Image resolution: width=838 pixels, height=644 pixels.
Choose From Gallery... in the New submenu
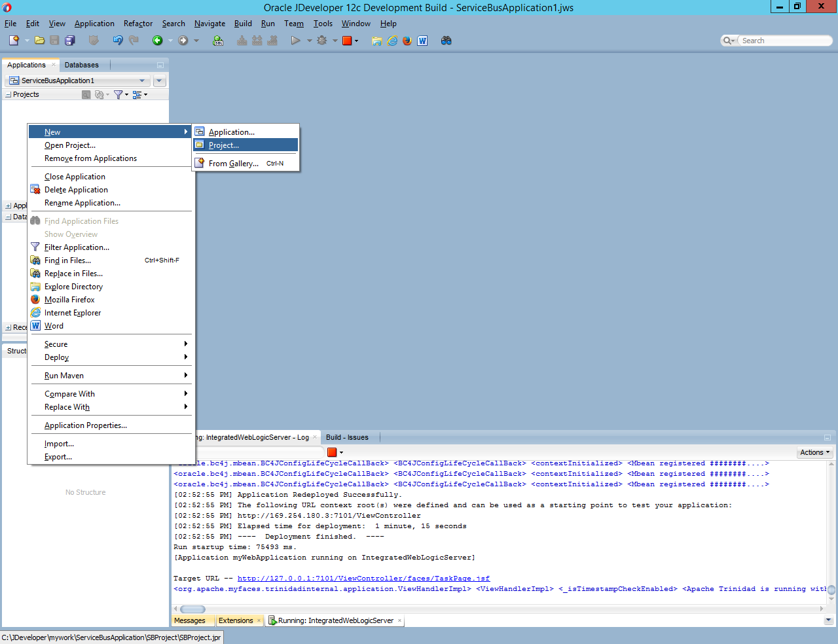pyautogui.click(x=246, y=164)
